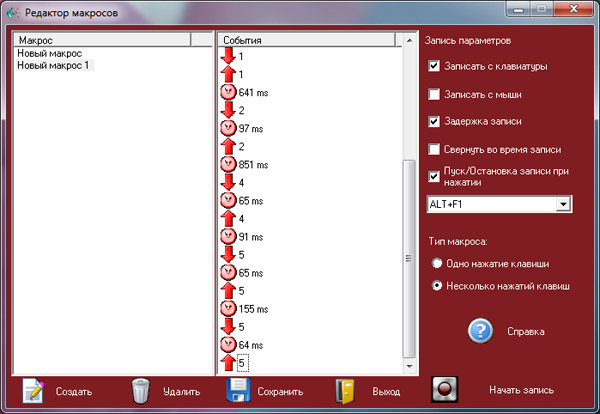Open the ALT+F1 hotkey dropdown arrow
600x414 pixels.
563,204
